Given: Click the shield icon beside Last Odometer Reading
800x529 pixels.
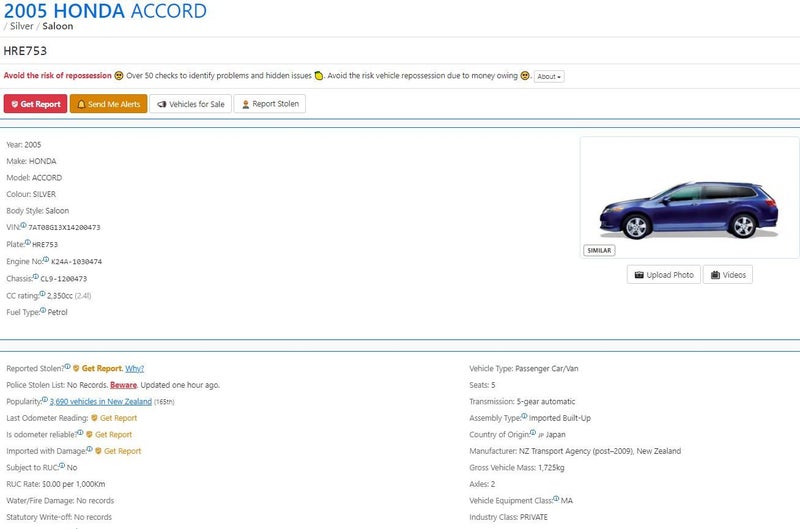Looking at the screenshot, I should pyautogui.click(x=94, y=418).
